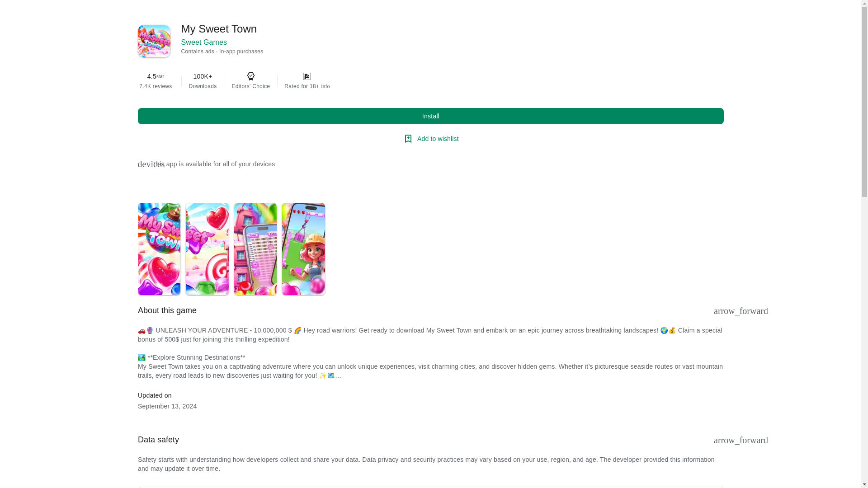Open second screenshot with red heart candy
This screenshot has height=488, width=868.
pyautogui.click(x=207, y=249)
